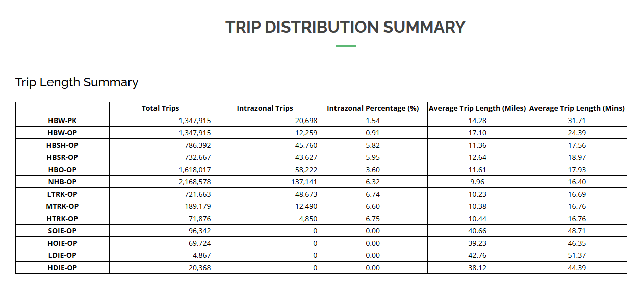644x285 pixels.
Task: Select the HBSH-OP row label
Action: pyautogui.click(x=62, y=145)
